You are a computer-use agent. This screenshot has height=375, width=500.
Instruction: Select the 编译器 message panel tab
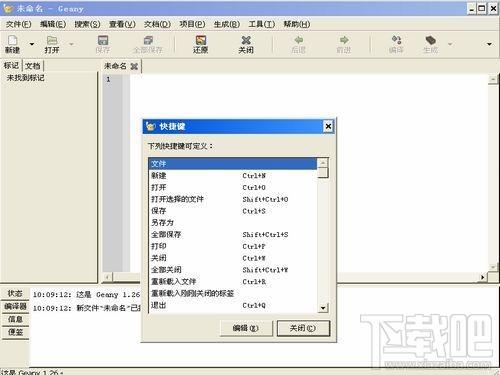[15, 306]
